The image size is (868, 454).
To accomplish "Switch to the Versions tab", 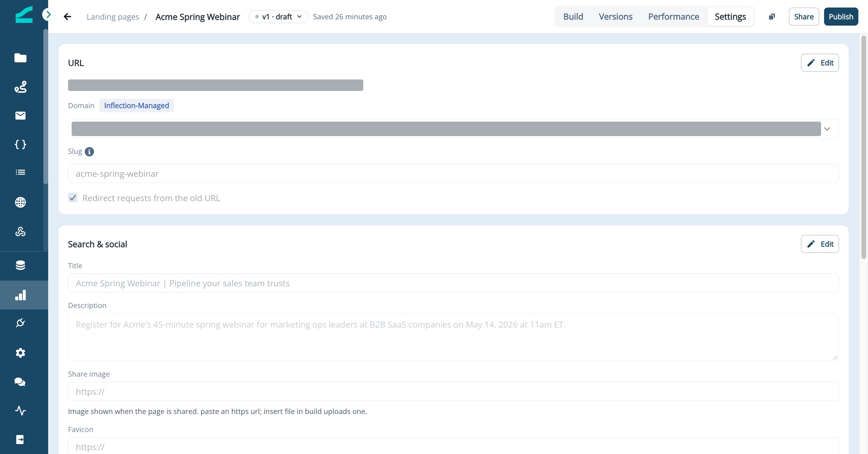I will click(x=615, y=17).
